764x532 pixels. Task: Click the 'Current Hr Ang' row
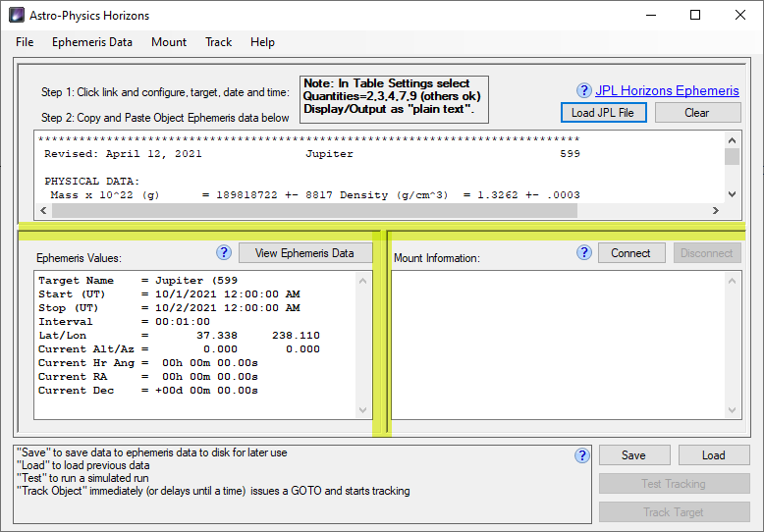[x=148, y=362]
